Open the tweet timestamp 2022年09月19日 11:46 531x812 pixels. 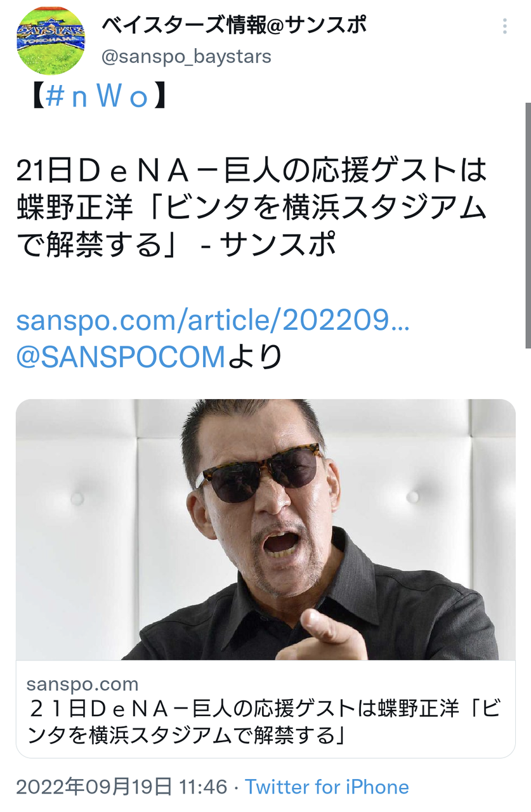click(x=121, y=787)
